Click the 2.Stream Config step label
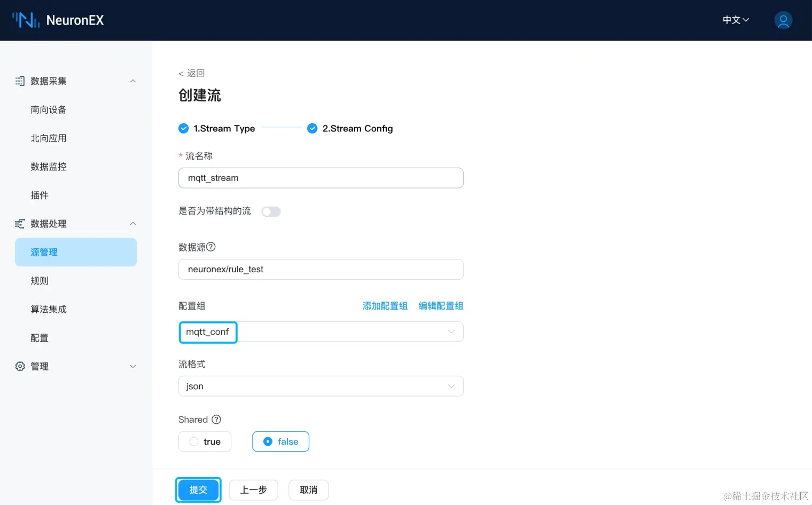Screen dimensions: 812x505 click(x=357, y=129)
